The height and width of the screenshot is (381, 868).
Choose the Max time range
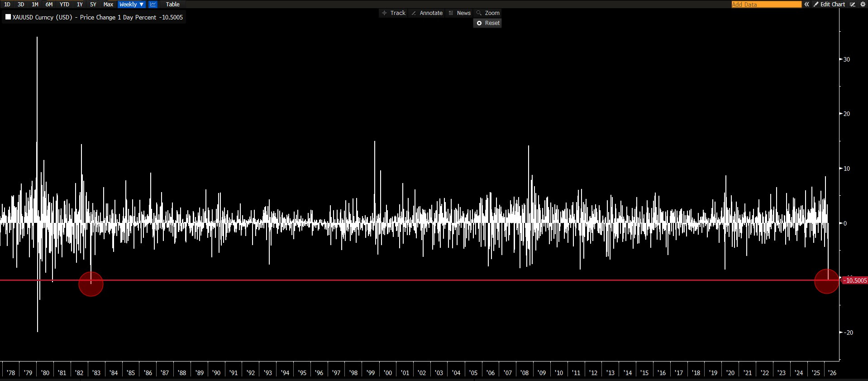click(108, 5)
